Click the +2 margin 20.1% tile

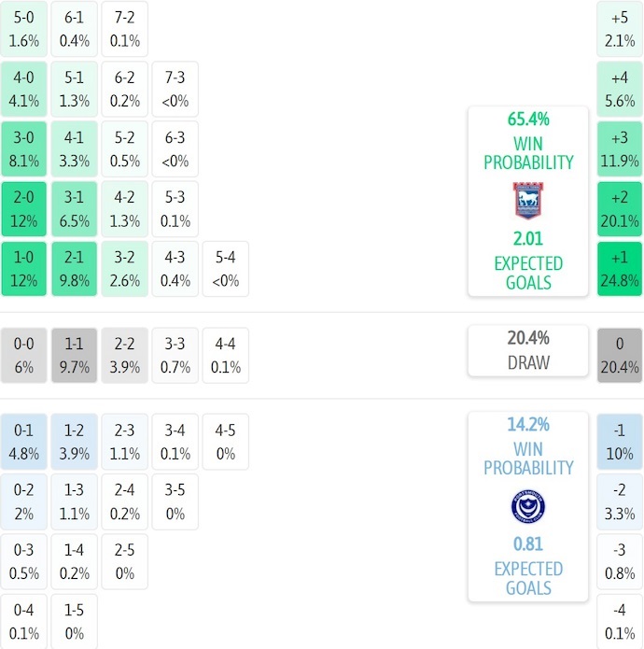620,209
